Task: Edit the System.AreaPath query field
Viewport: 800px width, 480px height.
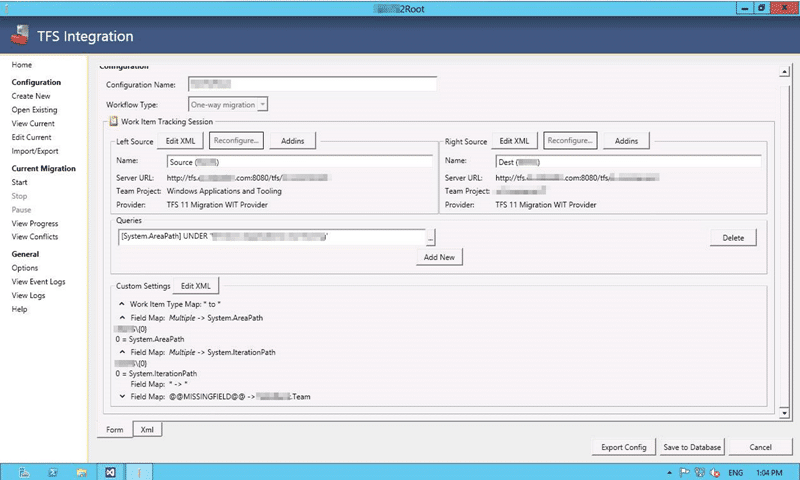Action: [x=272, y=237]
